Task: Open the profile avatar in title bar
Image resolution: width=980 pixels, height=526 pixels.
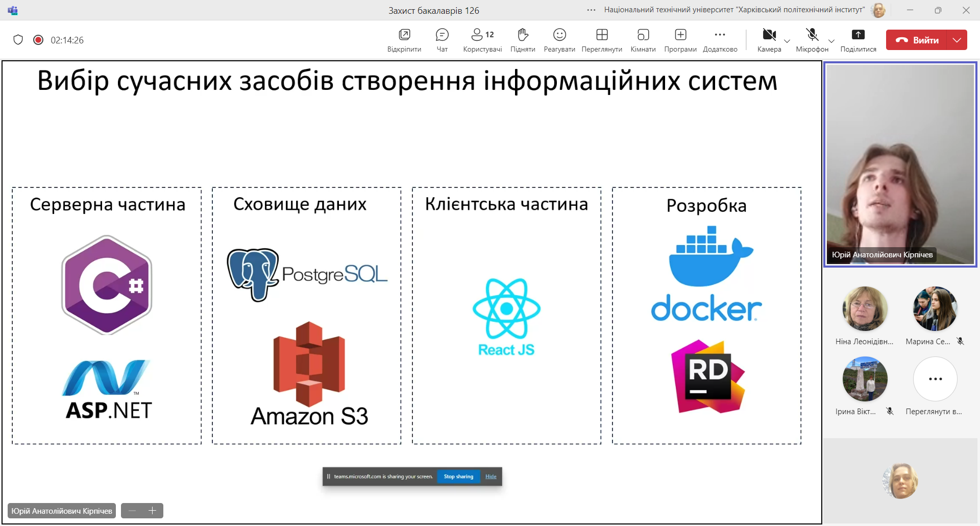Action: click(878, 10)
